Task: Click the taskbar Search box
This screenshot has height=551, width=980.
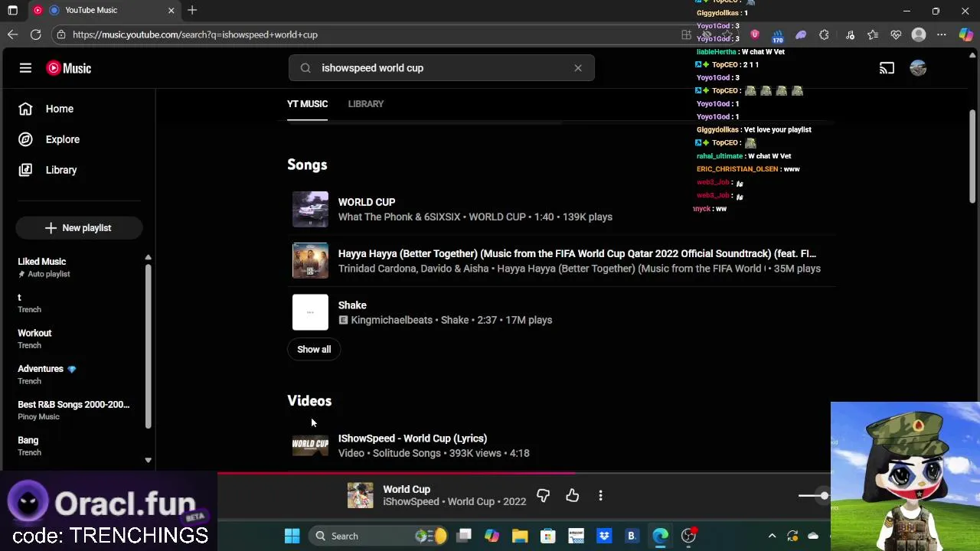Action: point(380,536)
